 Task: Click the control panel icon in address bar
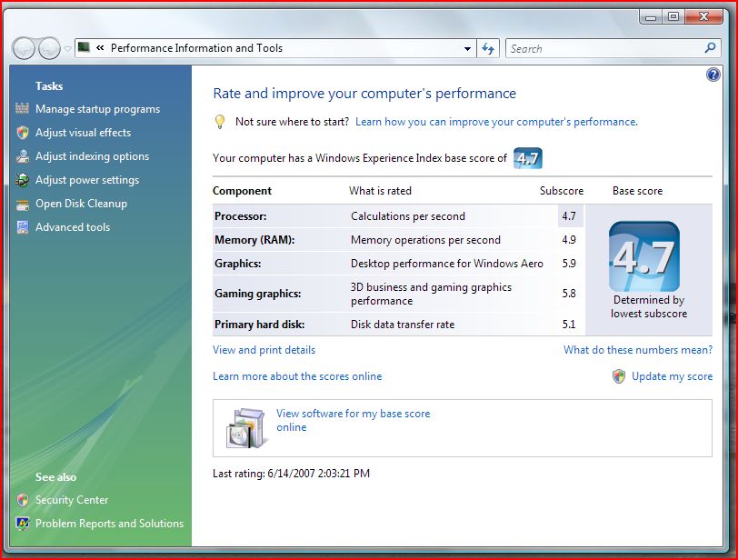click(84, 47)
